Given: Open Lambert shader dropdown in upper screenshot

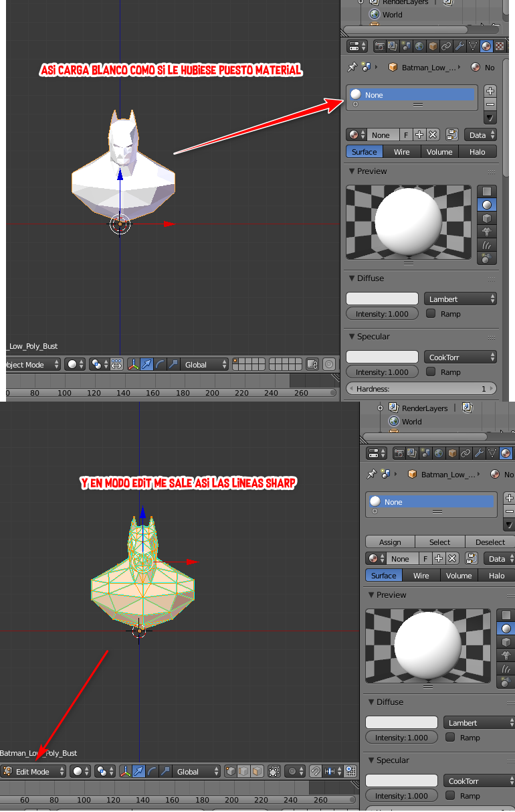Looking at the screenshot, I should tap(461, 299).
